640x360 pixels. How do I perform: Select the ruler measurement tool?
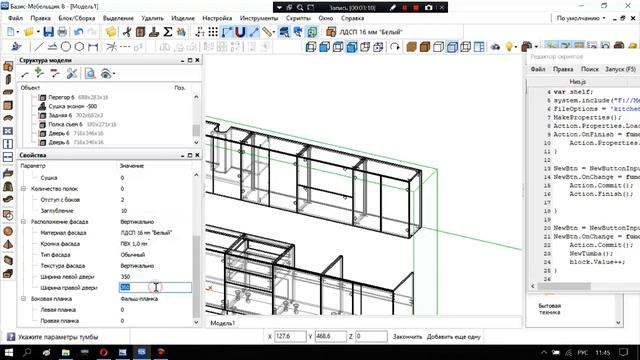[x=267, y=32]
